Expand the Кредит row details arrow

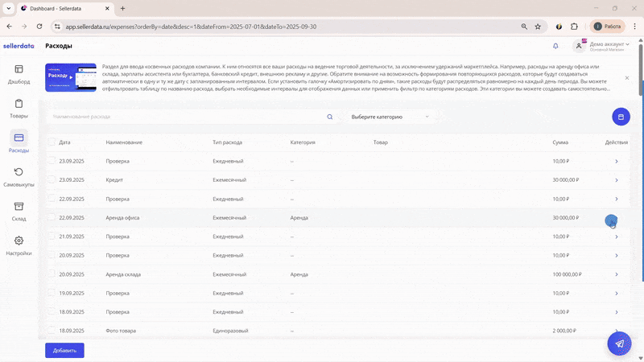[x=616, y=180]
